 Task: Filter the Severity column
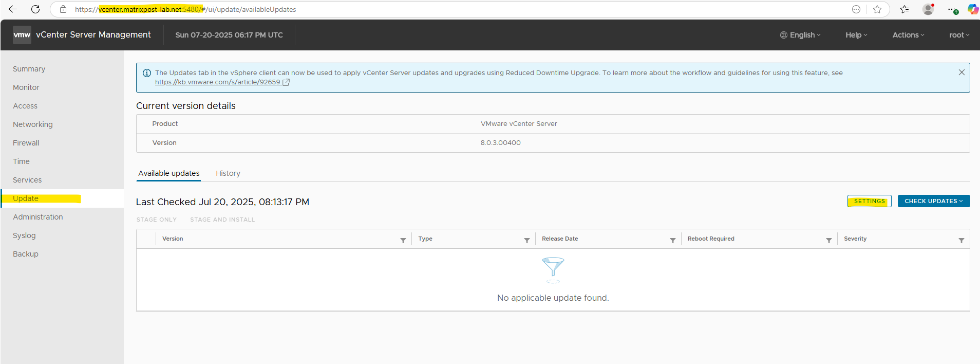[962, 240]
